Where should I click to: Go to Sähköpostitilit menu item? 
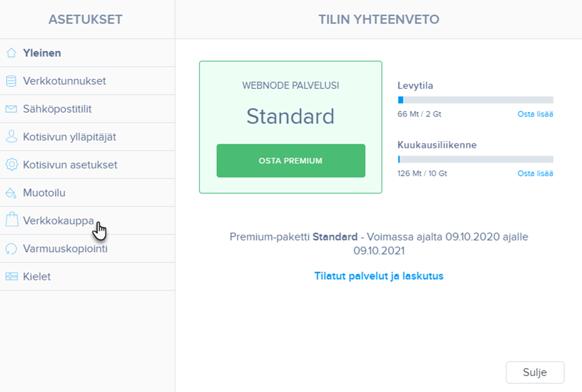coord(57,109)
